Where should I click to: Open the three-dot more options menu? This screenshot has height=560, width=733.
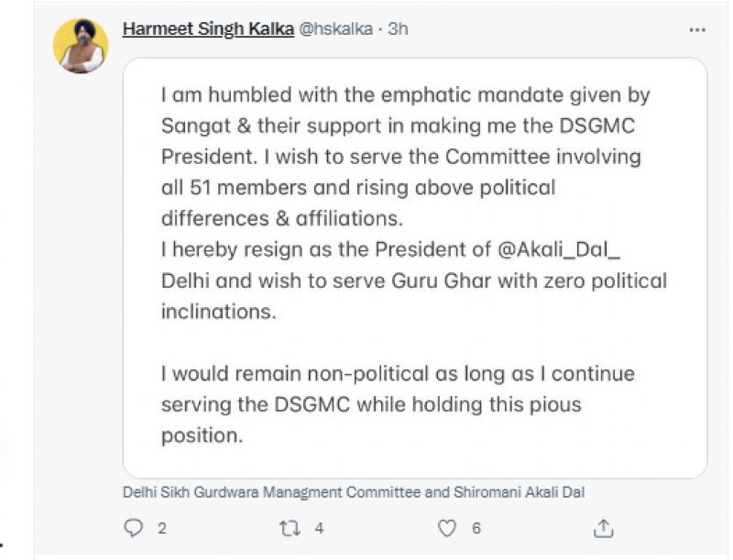click(x=697, y=30)
